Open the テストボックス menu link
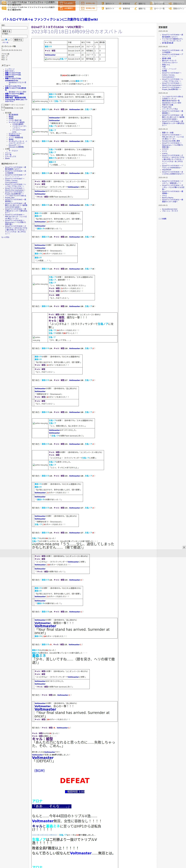Viewport: 186px width, 868px height. [x=10, y=156]
